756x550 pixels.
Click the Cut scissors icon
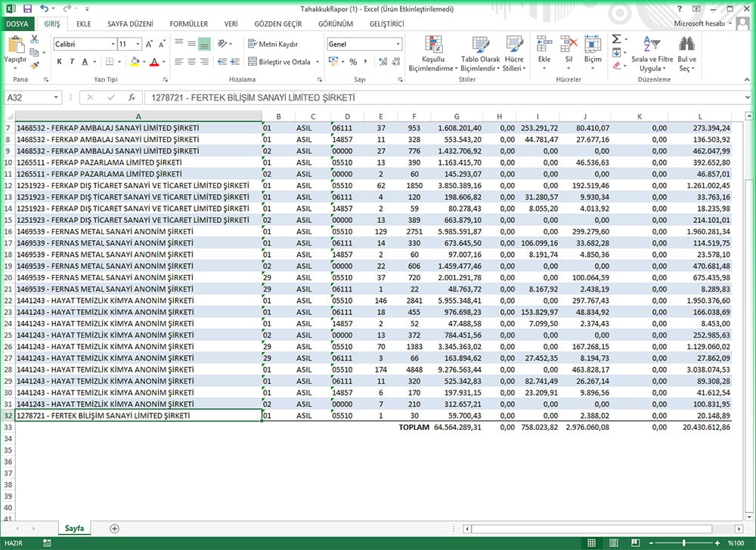pyautogui.click(x=35, y=39)
